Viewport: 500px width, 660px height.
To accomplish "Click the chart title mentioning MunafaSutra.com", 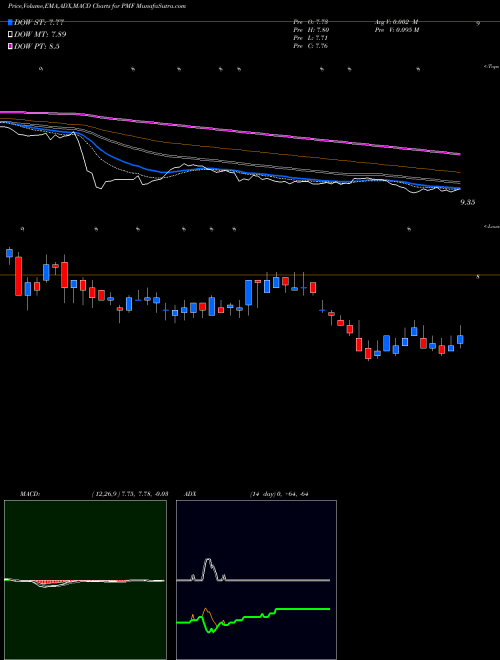I will [x=97, y=6].
